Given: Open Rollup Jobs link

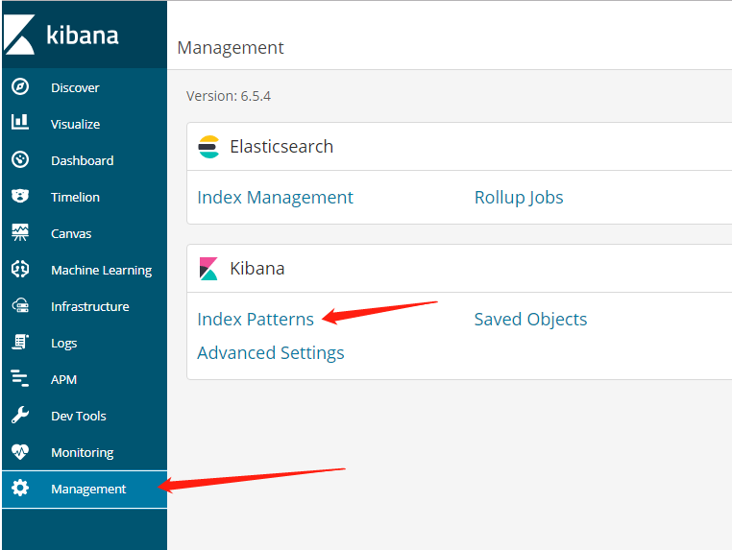Looking at the screenshot, I should (519, 198).
